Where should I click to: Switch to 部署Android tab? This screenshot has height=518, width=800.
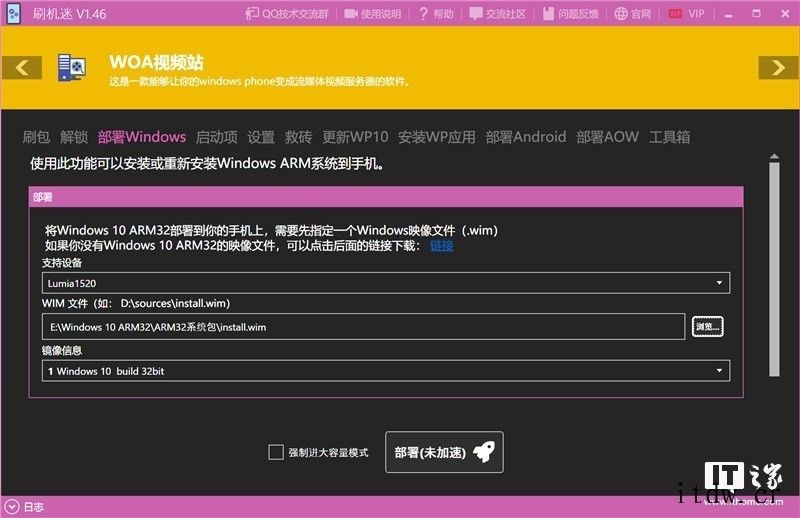tap(526, 137)
